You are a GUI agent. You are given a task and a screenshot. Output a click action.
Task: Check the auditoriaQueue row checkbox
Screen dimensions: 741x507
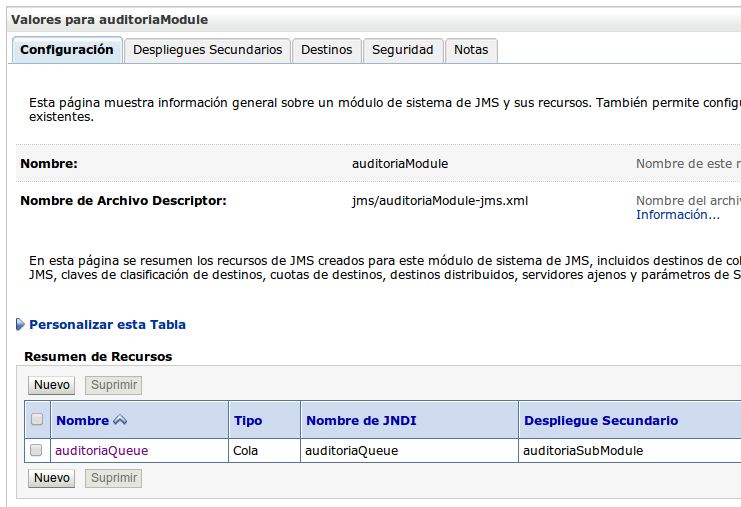click(x=36, y=450)
